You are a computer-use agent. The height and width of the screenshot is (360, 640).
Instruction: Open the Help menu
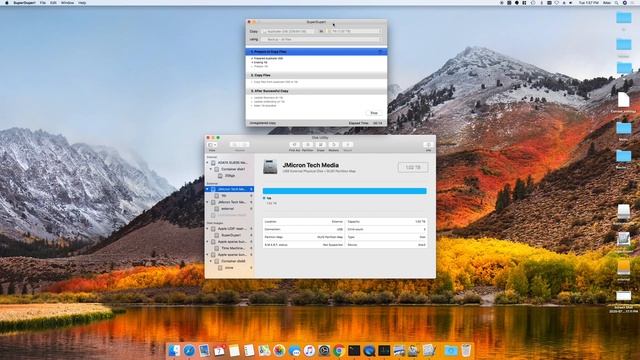coord(82,2)
